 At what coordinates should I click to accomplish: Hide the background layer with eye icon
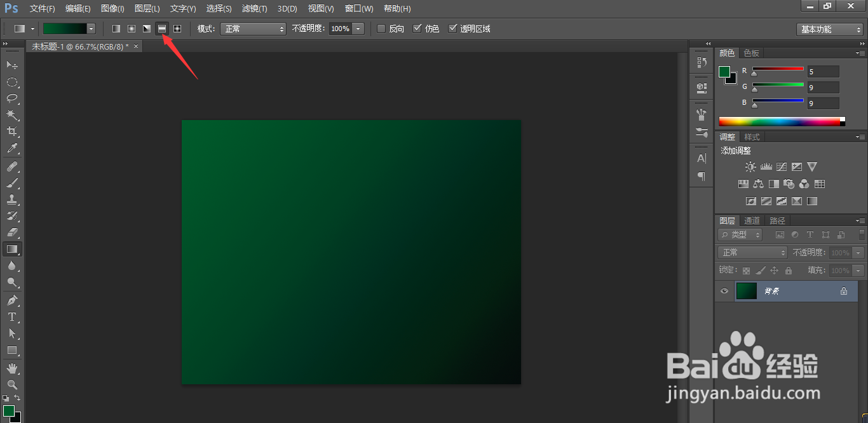coord(724,291)
